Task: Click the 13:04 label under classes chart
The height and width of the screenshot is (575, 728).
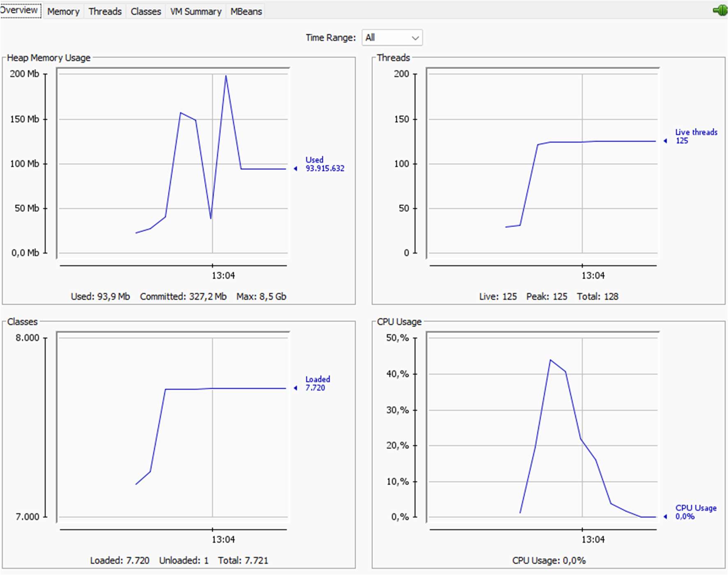Action: pos(223,539)
